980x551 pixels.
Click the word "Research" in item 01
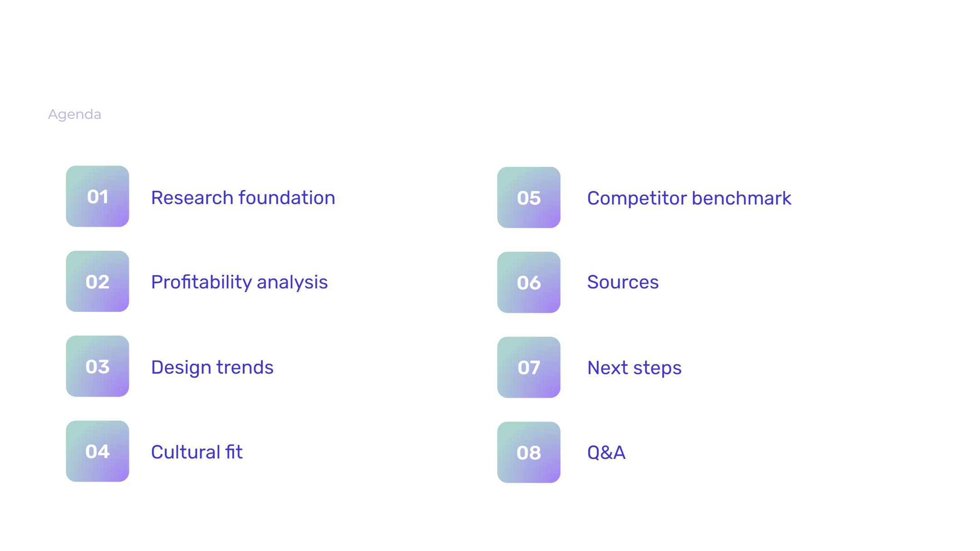pyautogui.click(x=192, y=198)
